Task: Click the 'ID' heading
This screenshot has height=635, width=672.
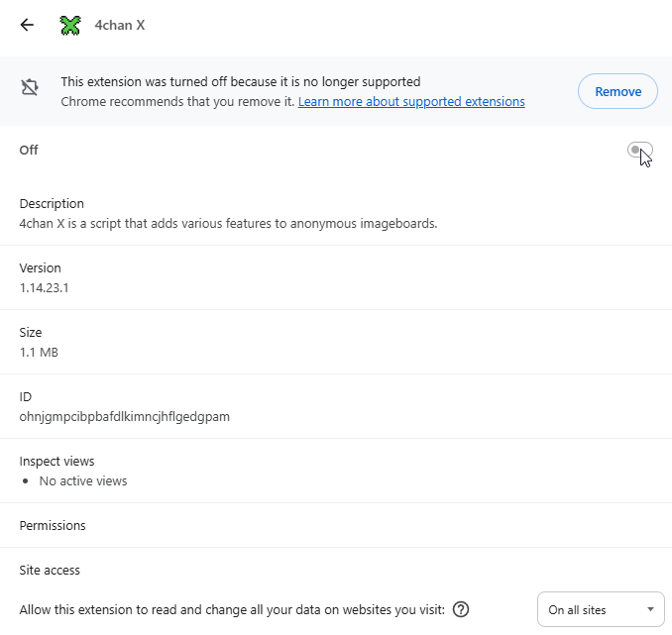Action: (x=26, y=397)
